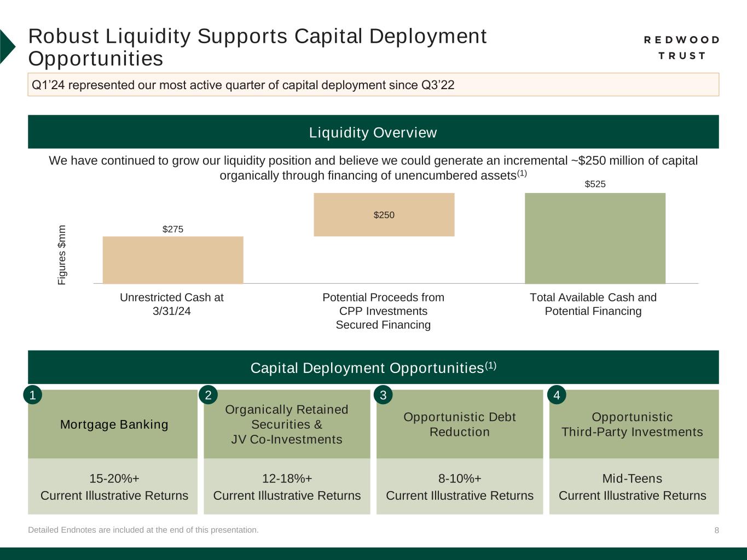Select Organically Retained Securities box
747x560 pixels.
(287, 424)
